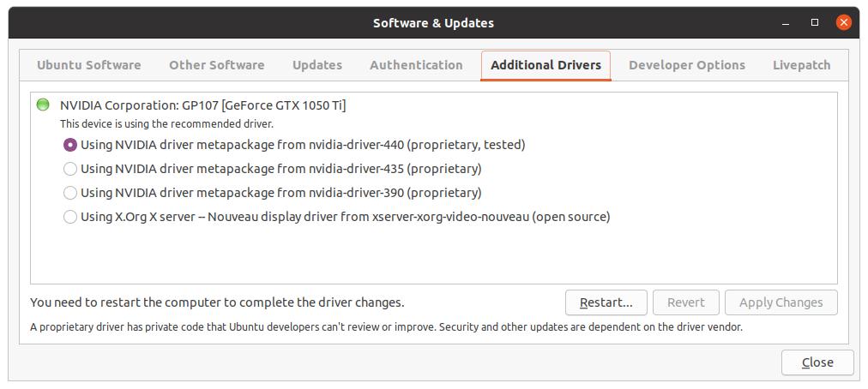Close window using orange X button
Viewport: 868px width, 389px height.
[844, 22]
